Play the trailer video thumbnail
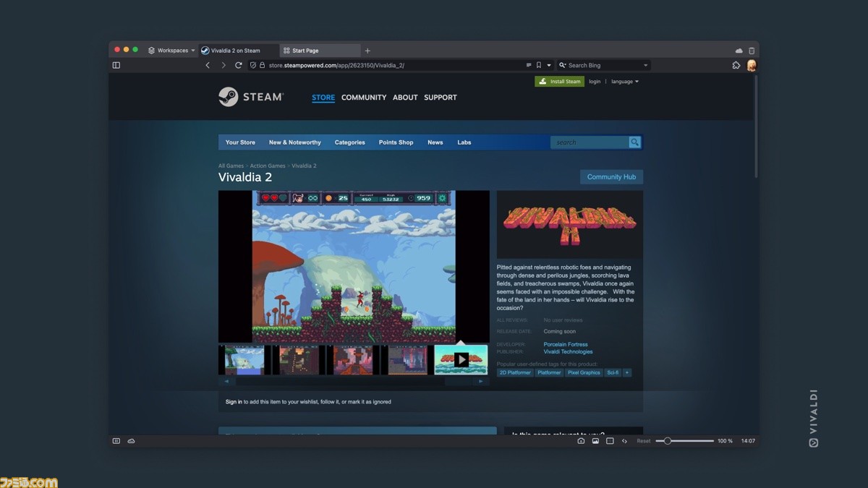Screen dimensions: 868x488 click(x=461, y=360)
